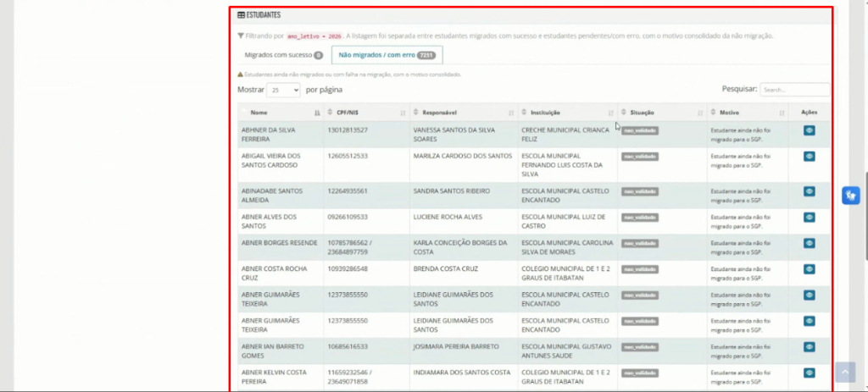Click student name ABNER IAN BARRETO GOMES
The width and height of the screenshot is (868, 392).
273,351
